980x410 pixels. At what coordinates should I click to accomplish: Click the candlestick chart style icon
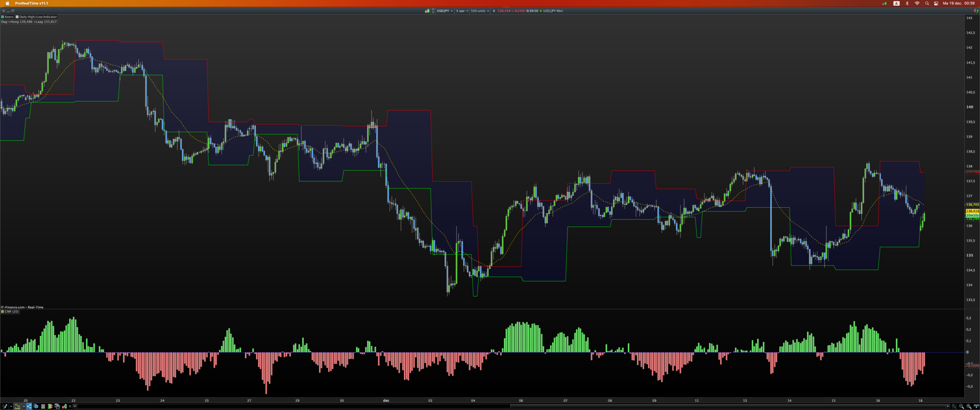point(427,11)
